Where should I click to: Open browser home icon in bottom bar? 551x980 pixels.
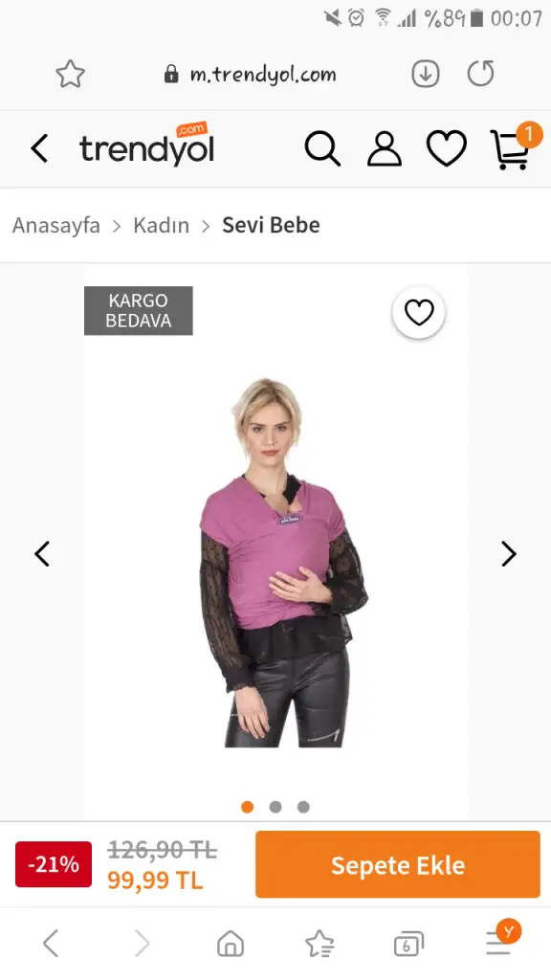[x=231, y=943]
